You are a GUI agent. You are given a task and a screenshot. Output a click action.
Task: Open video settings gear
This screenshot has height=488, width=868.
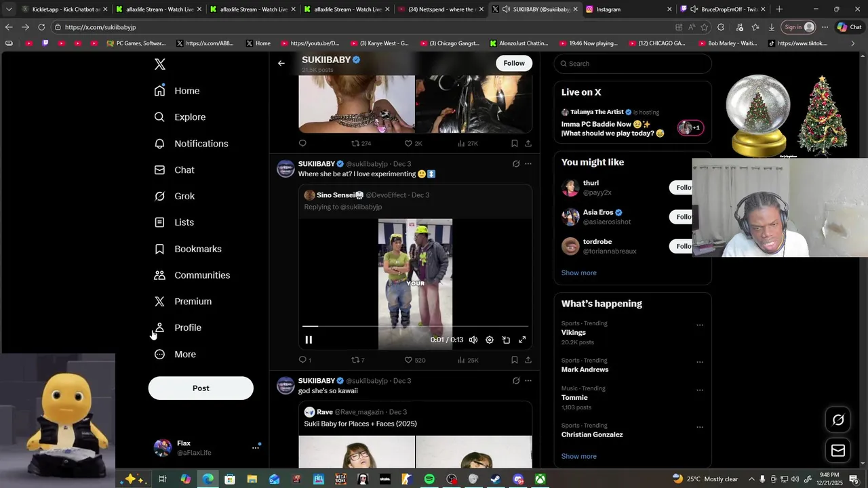click(x=490, y=340)
